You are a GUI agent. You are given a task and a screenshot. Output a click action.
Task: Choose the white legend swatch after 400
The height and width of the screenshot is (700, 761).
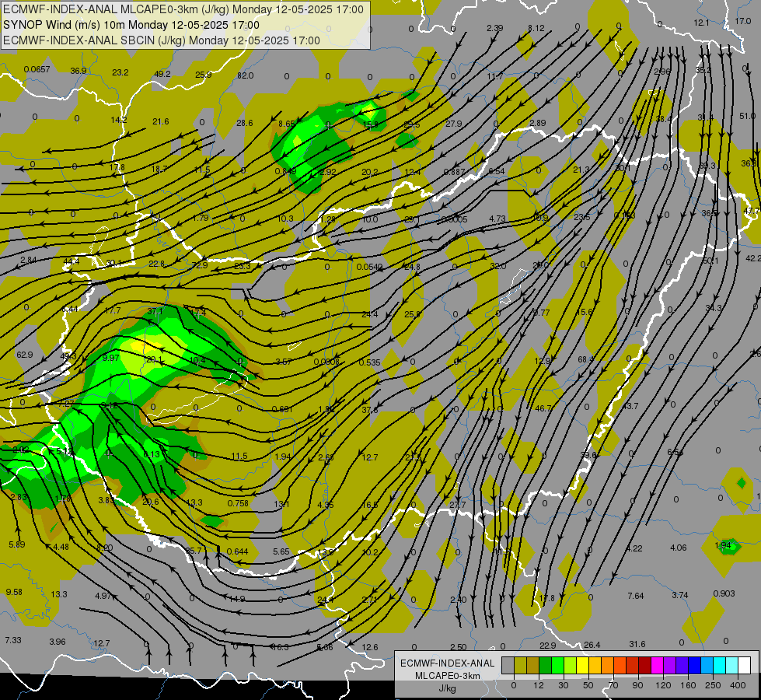744,666
